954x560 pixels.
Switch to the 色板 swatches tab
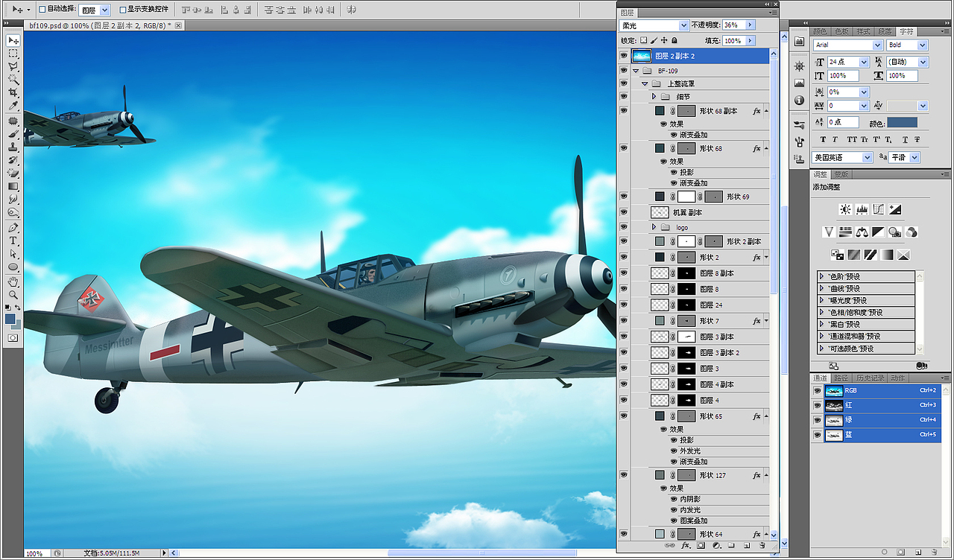pos(843,31)
